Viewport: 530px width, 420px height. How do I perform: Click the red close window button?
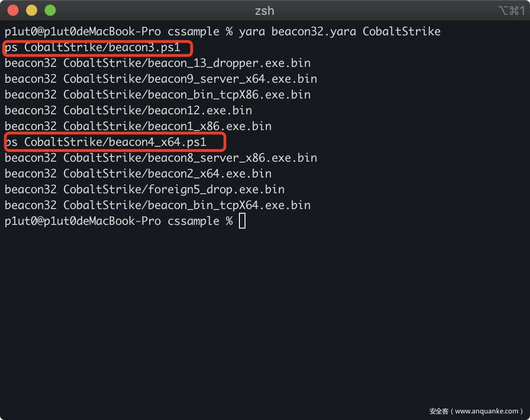pyautogui.click(x=13, y=10)
